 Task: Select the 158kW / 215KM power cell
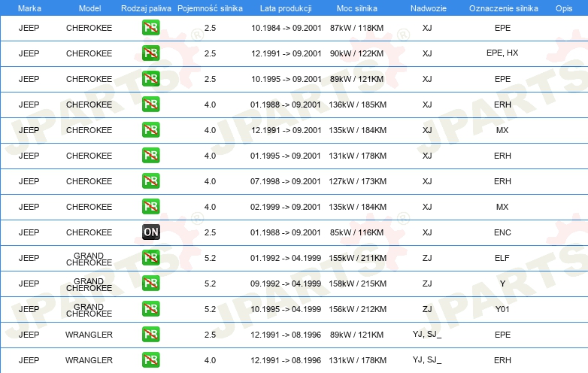pyautogui.click(x=357, y=284)
